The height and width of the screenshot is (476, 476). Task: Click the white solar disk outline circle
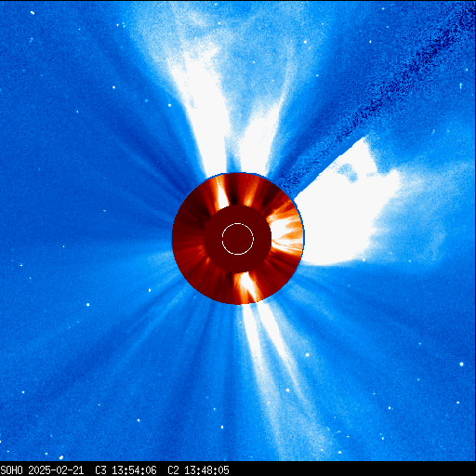tap(238, 239)
